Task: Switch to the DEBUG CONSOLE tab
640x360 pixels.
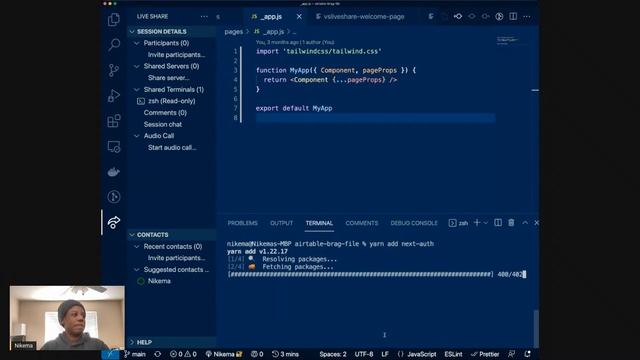Action: pyautogui.click(x=414, y=223)
